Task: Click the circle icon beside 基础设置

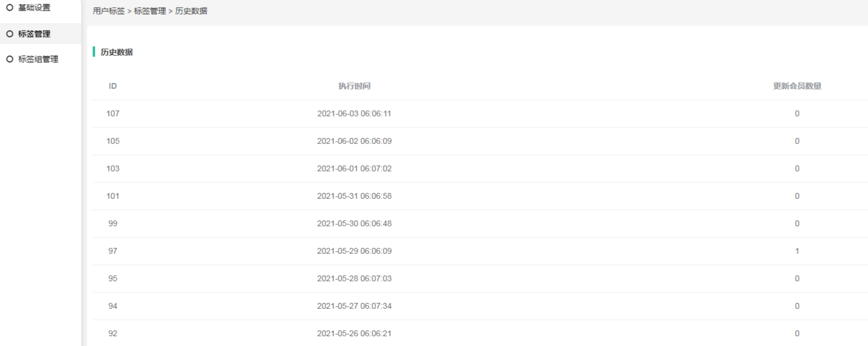Action: (x=9, y=8)
